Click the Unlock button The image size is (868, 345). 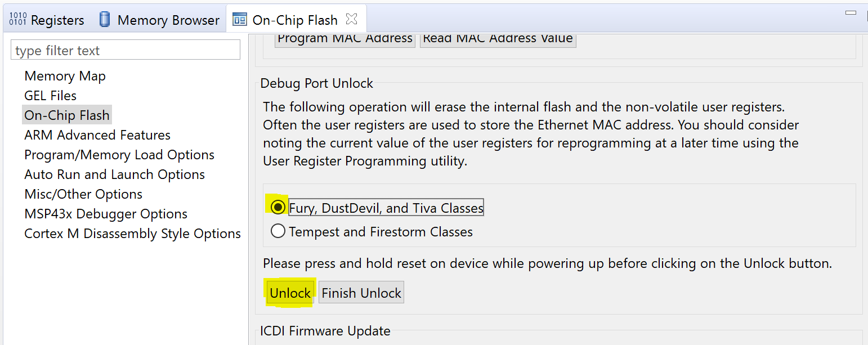pyautogui.click(x=290, y=293)
